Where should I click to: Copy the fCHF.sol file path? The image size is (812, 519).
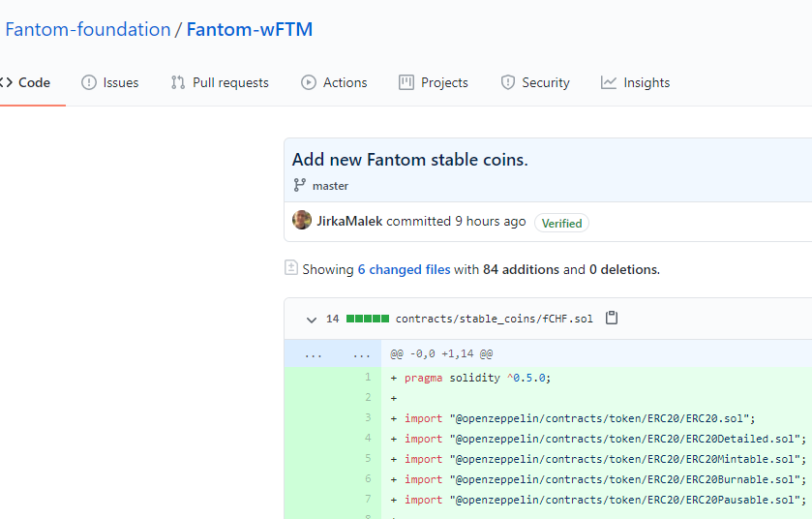[612, 318]
